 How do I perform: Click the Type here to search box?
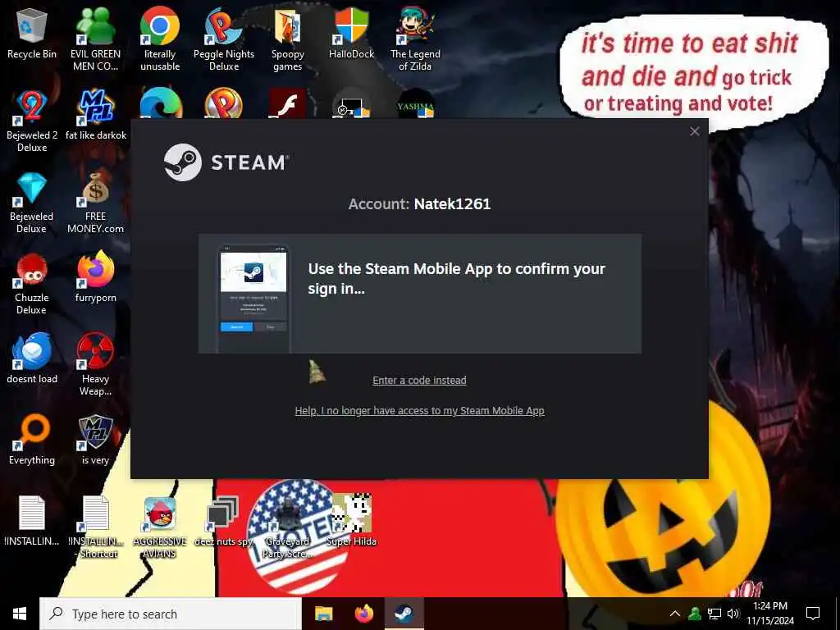click(171, 614)
